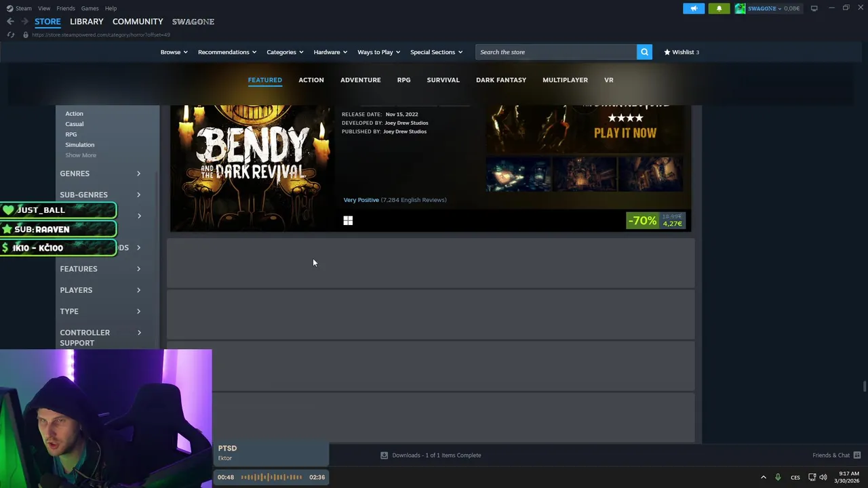868x488 pixels.
Task: Open the View menu
Action: point(44,8)
